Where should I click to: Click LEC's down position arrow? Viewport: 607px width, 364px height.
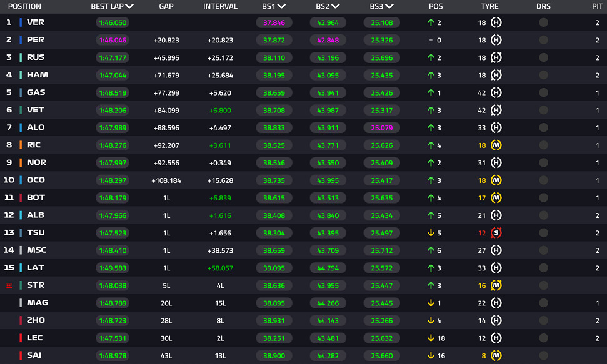click(431, 338)
